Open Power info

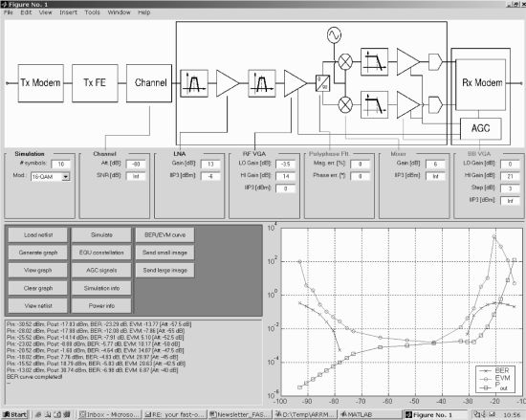pyautogui.click(x=101, y=306)
